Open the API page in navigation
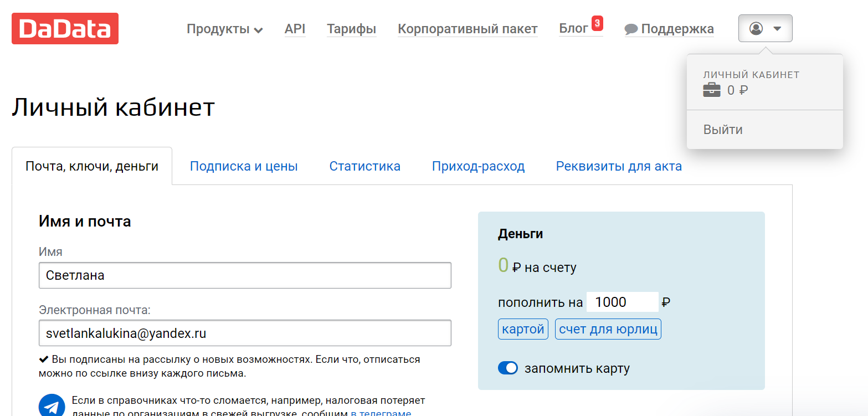 click(x=295, y=29)
